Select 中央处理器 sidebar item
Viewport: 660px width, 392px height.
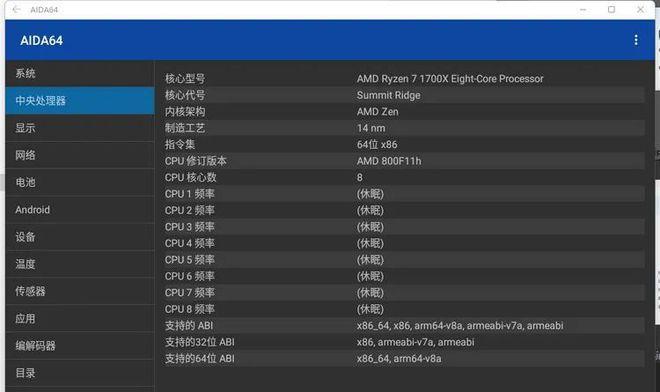[80, 101]
